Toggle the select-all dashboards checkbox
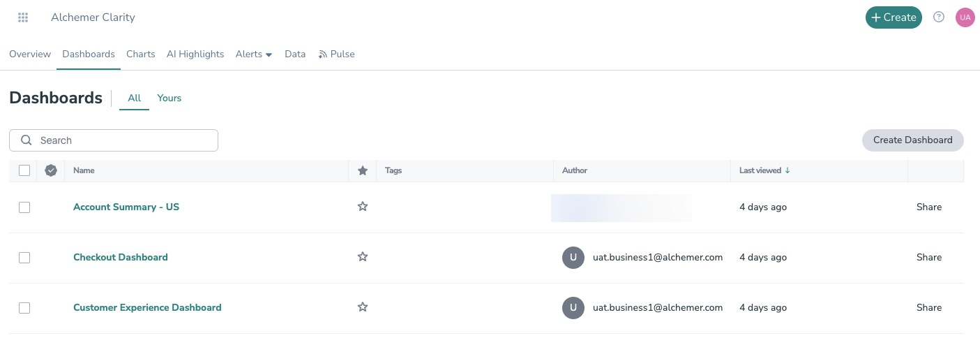 point(24,170)
